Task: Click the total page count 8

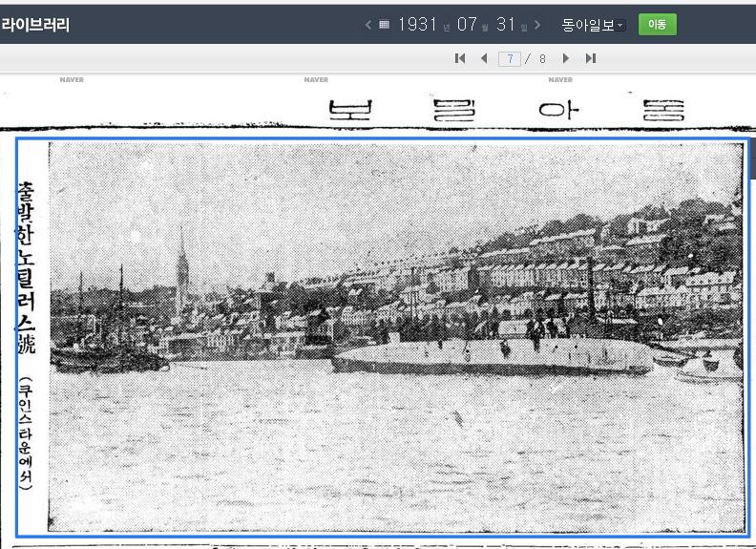Action: (x=542, y=59)
